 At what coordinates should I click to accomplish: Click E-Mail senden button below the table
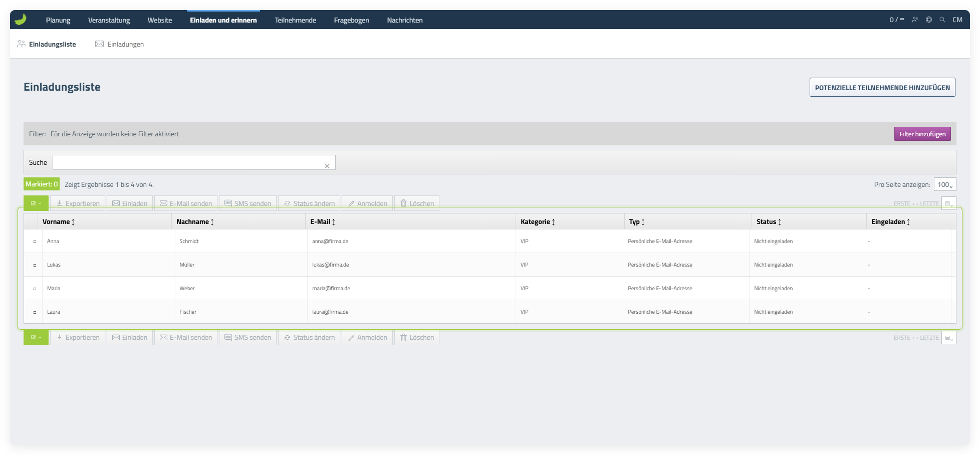tap(186, 338)
